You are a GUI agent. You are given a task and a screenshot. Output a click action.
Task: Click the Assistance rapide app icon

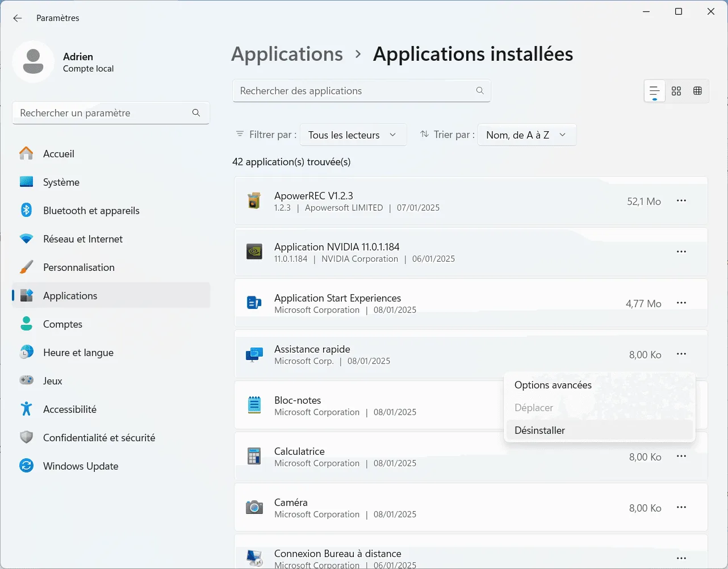254,354
